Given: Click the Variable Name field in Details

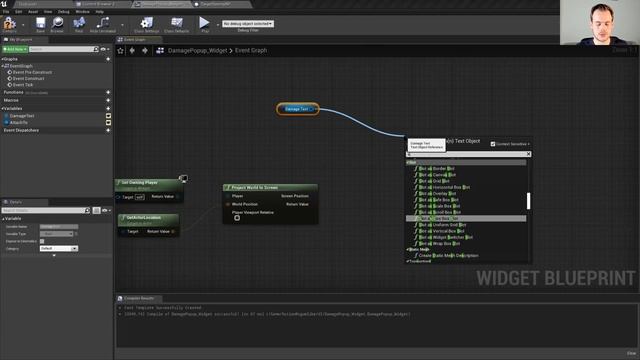Looking at the screenshot, I should [x=59, y=227].
